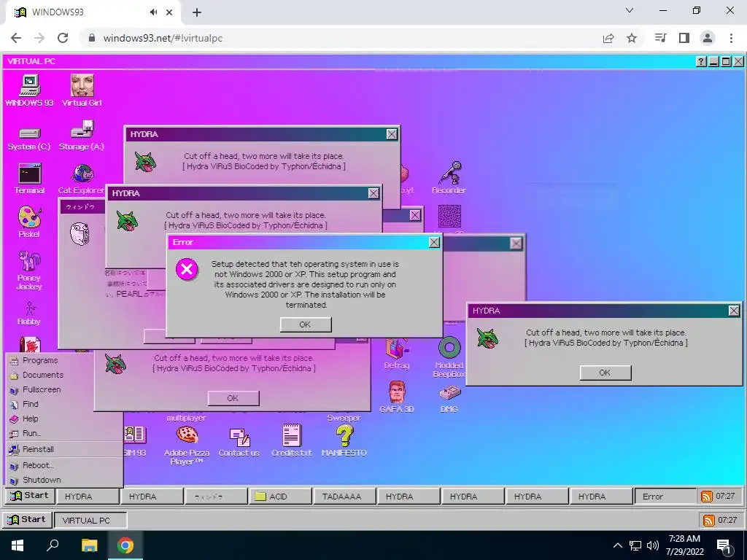This screenshot has width=747, height=560.
Task: Choose Find in the Start menu
Action: pyautogui.click(x=65, y=404)
